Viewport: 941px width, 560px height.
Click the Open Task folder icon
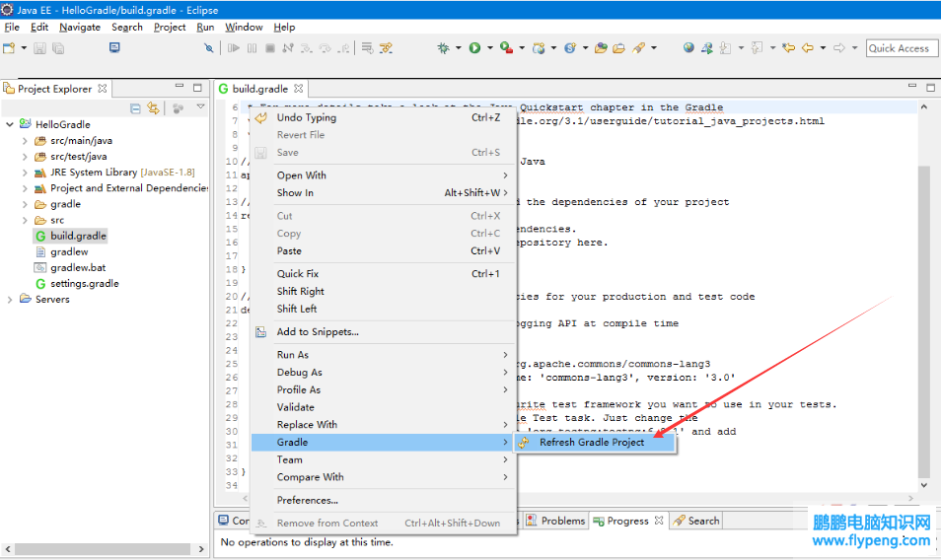pos(618,48)
